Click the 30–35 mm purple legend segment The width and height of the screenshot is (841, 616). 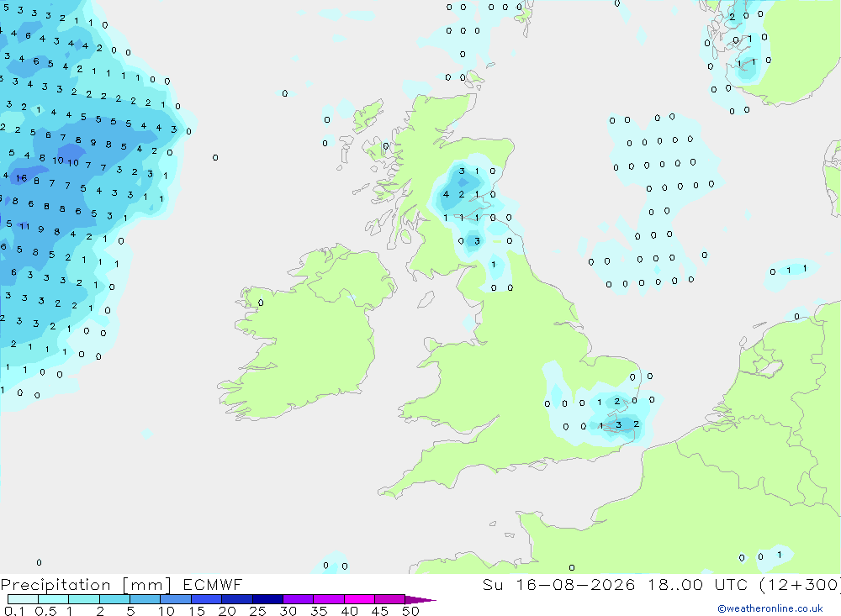pyautogui.click(x=299, y=599)
